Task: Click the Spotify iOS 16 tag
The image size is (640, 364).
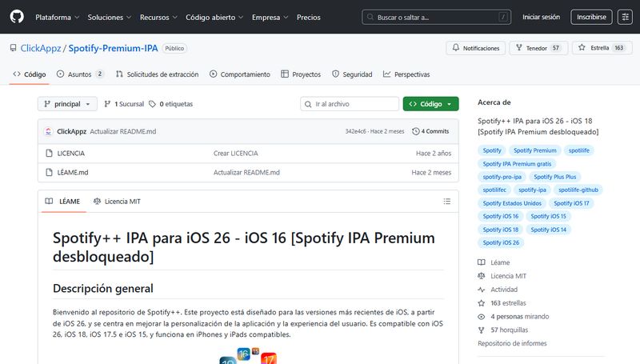Action: [501, 216]
